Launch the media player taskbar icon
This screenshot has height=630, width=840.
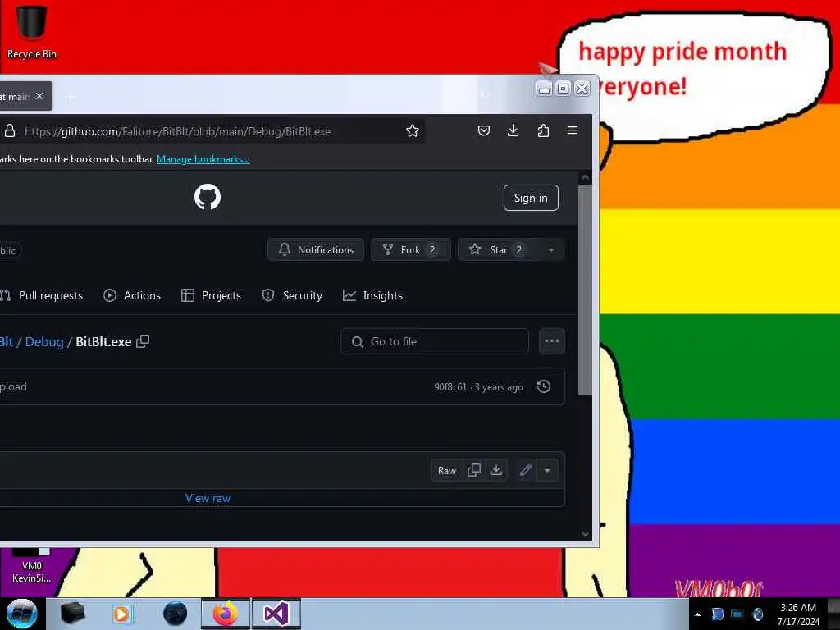tap(121, 614)
